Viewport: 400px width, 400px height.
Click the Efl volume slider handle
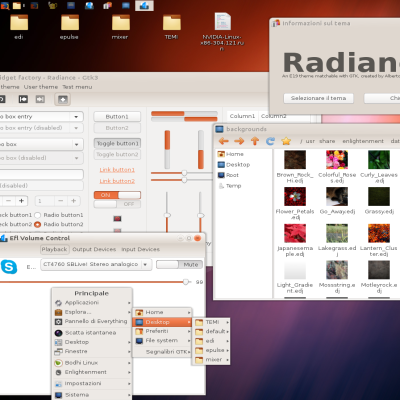point(186,282)
